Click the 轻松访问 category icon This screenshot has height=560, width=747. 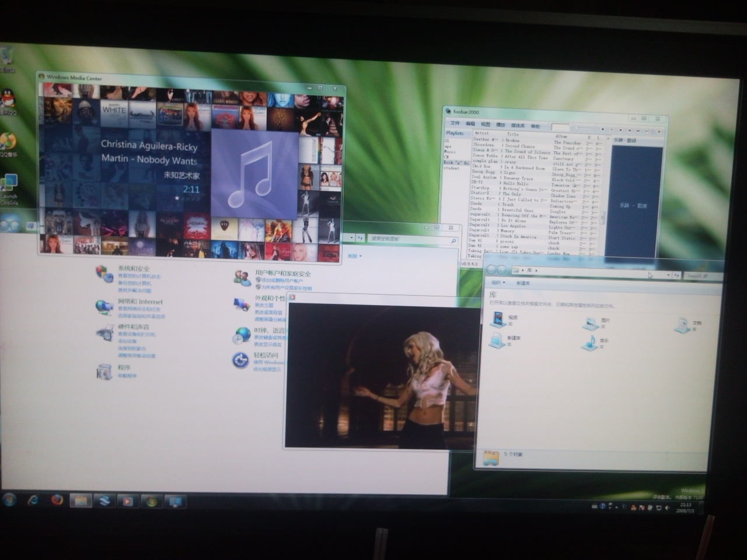click(x=241, y=360)
